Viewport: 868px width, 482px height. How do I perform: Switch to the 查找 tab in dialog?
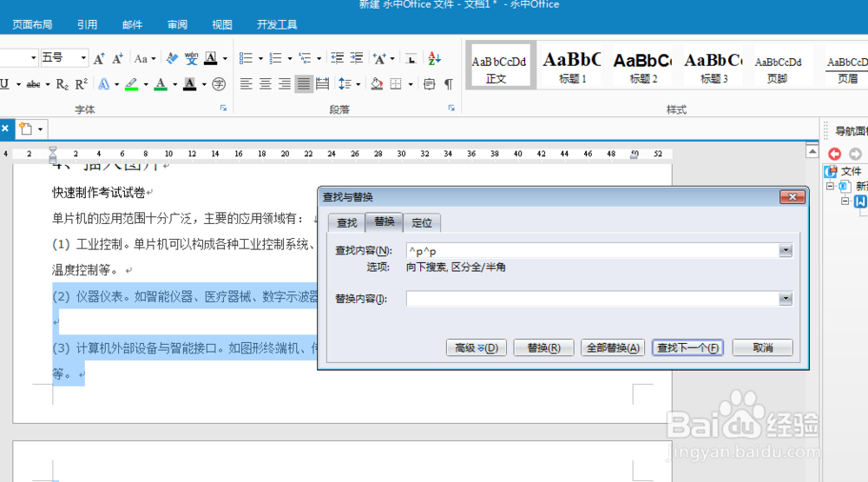pos(346,222)
